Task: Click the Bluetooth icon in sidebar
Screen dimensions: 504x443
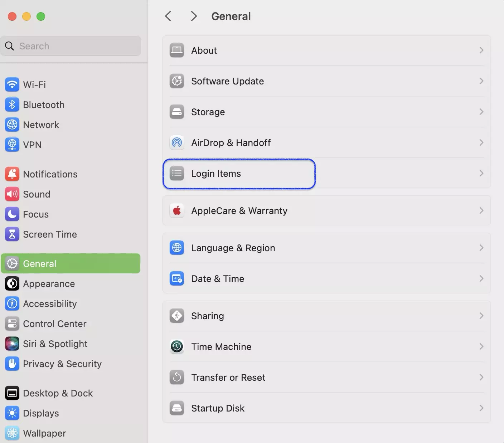Action: 12,105
